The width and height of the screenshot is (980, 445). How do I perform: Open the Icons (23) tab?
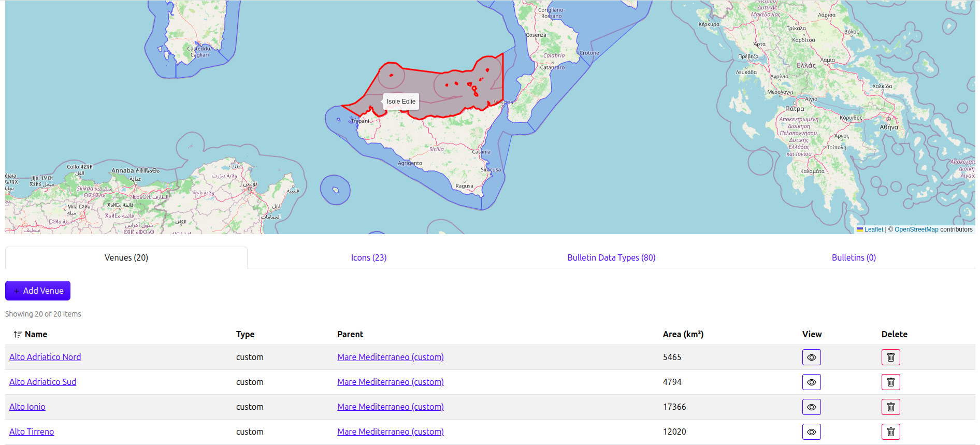coord(369,257)
